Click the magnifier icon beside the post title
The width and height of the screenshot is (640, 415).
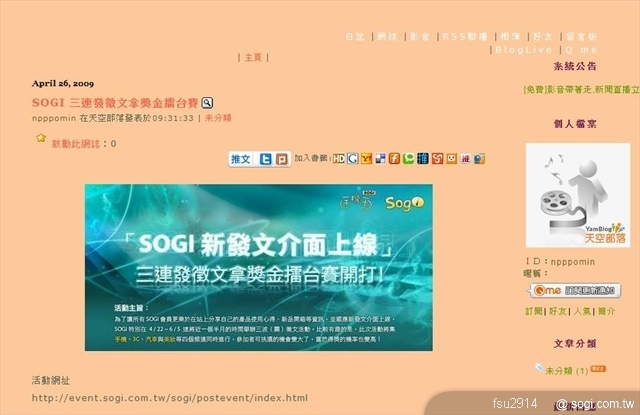(207, 103)
